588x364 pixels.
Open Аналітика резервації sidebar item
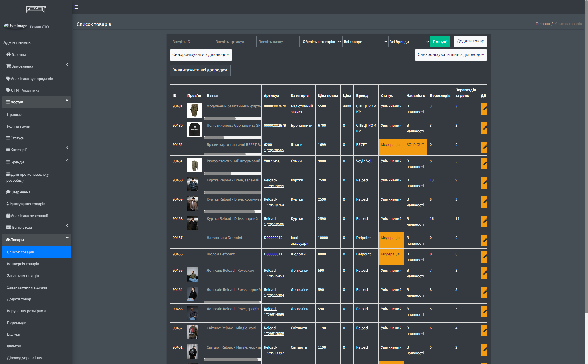[36, 216]
